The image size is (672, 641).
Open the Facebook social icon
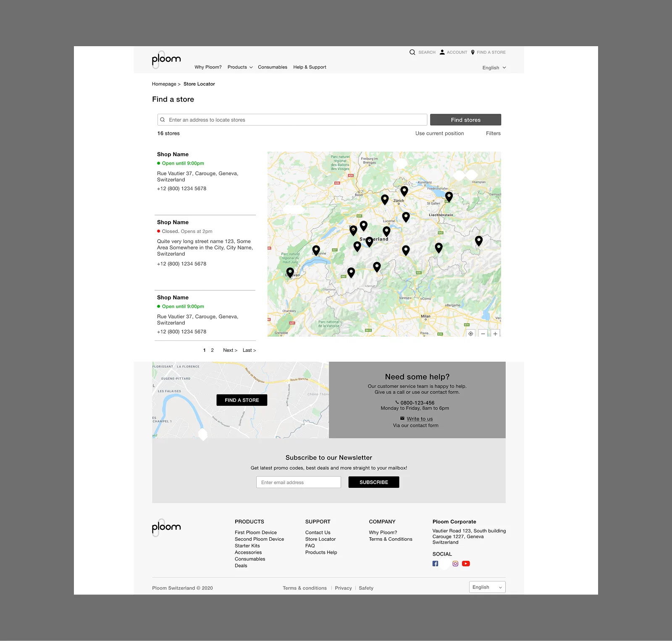[435, 564]
